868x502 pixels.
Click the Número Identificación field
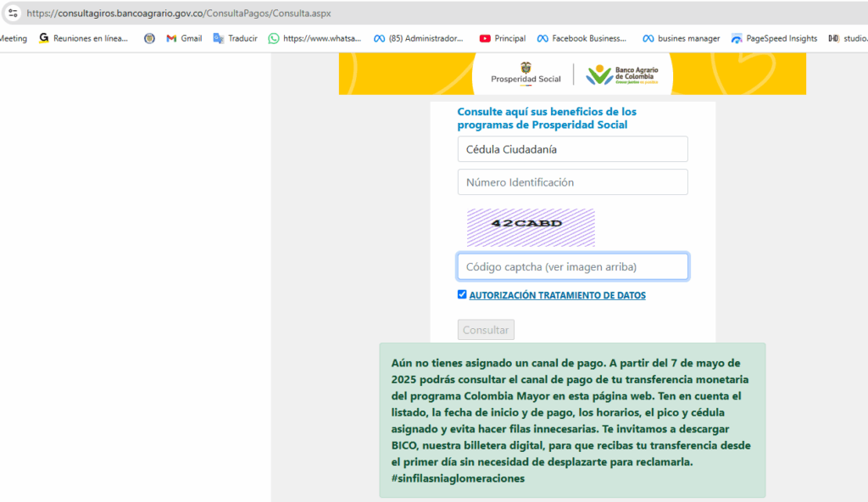[572, 181]
